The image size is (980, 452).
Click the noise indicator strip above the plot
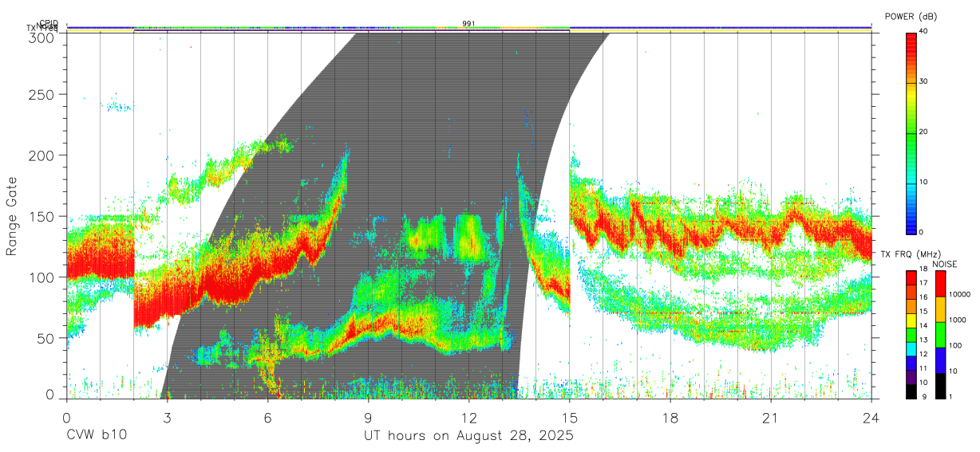pos(469,28)
